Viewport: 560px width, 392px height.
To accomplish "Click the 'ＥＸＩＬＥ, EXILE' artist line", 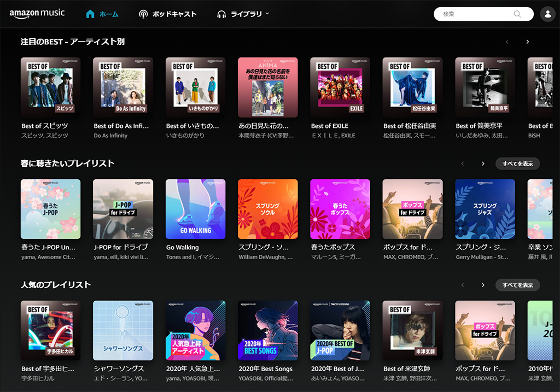I will click(x=334, y=136).
